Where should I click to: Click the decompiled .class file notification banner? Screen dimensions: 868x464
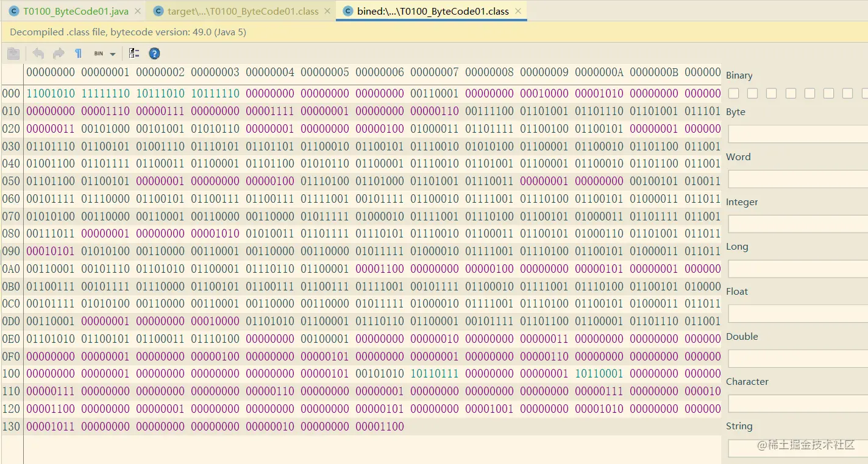[434, 32]
